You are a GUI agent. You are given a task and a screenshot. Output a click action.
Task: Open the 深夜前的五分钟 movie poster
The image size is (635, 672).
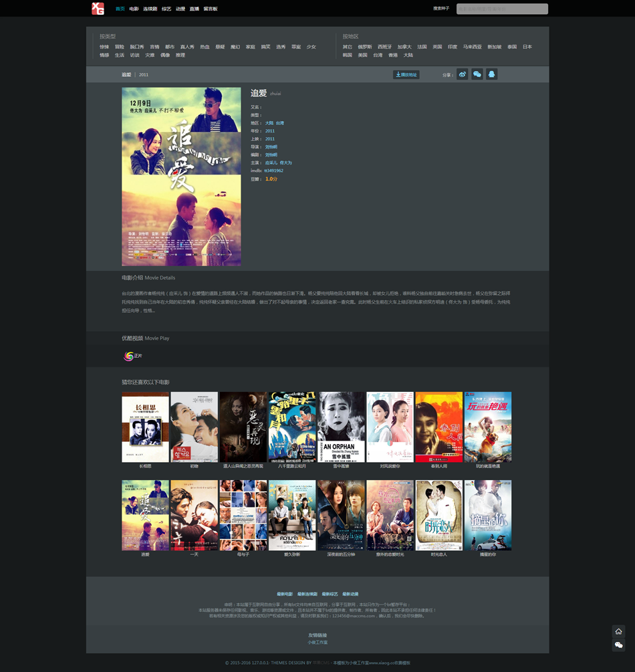pyautogui.click(x=341, y=515)
